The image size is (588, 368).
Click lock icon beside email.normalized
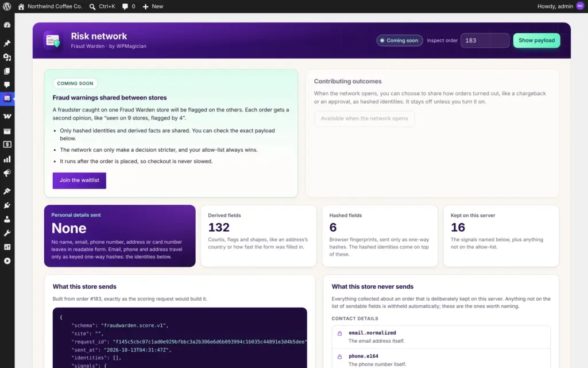pyautogui.click(x=340, y=333)
